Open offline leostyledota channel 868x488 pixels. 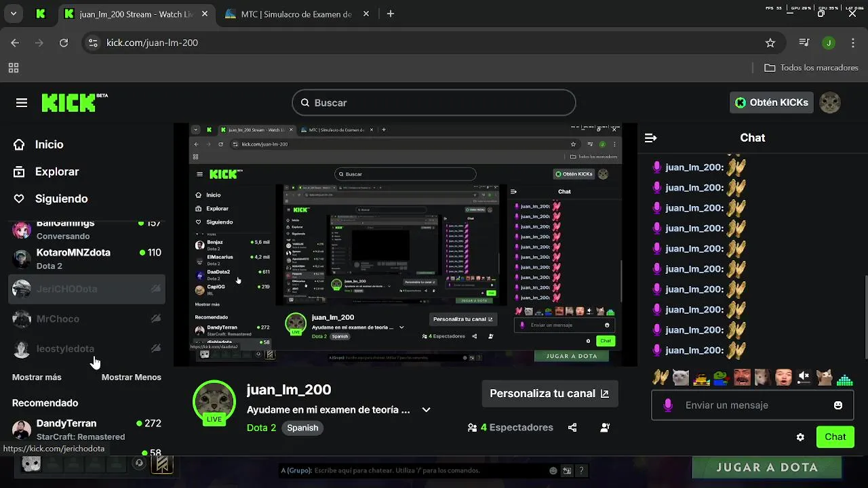point(87,348)
